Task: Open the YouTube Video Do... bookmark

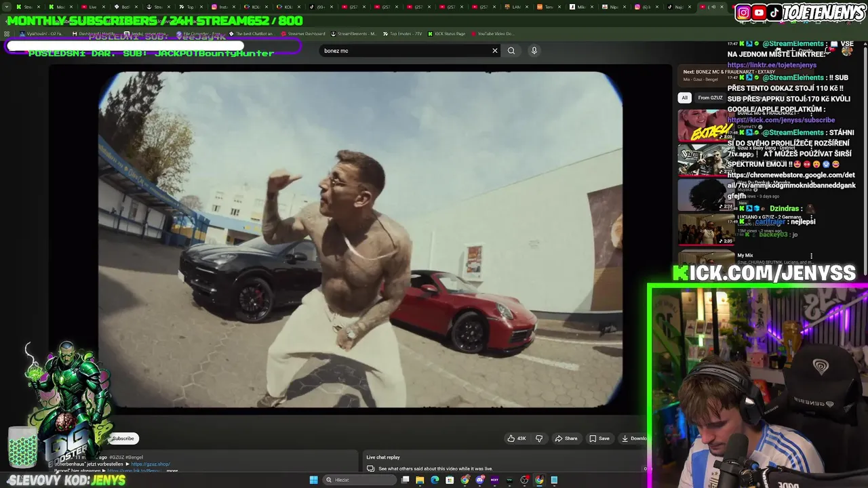Action: (492, 34)
